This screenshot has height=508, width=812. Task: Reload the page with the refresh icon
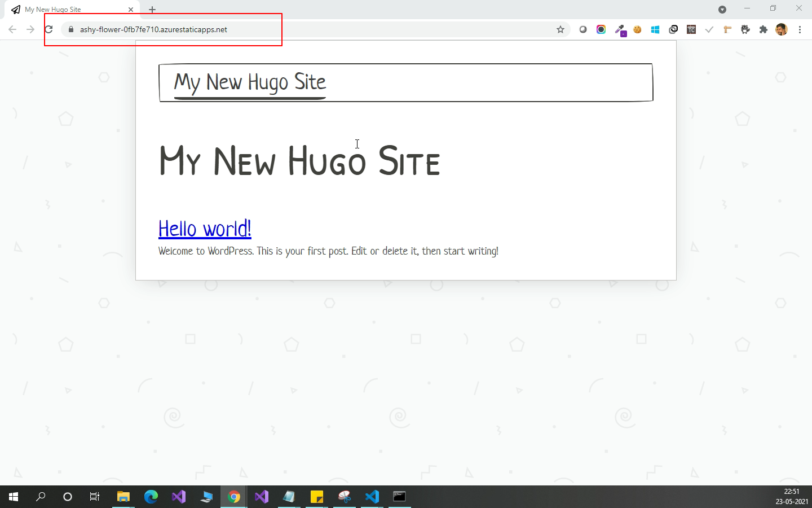pyautogui.click(x=49, y=29)
